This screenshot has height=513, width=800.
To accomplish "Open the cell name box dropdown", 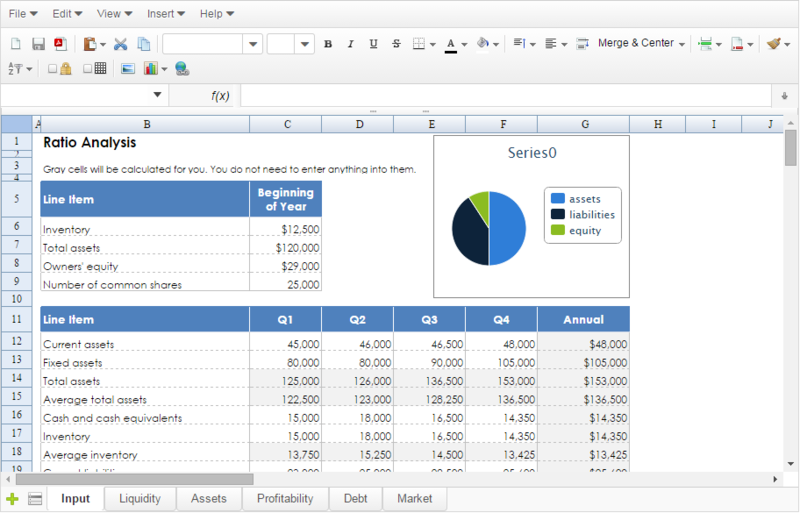I will pos(157,95).
